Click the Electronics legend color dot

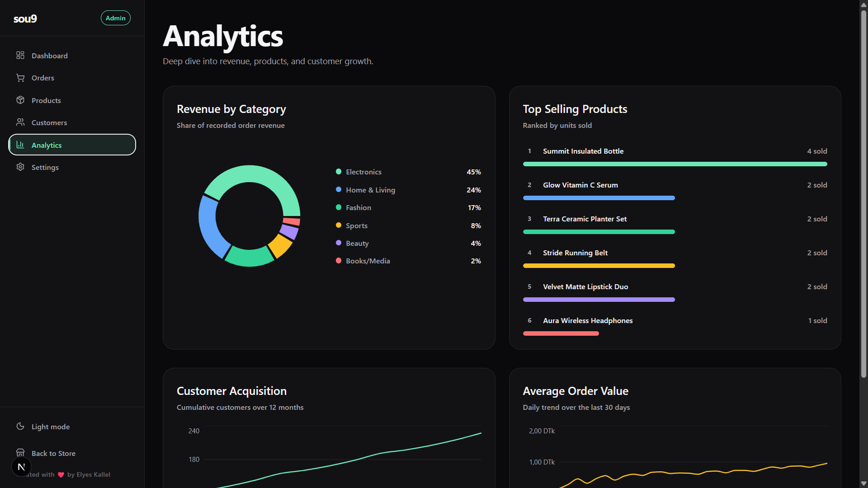click(x=339, y=172)
